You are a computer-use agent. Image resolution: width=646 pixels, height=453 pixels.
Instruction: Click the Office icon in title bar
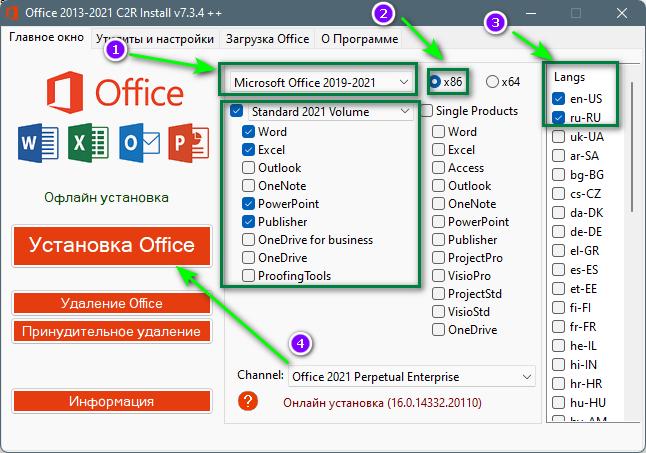pos(12,13)
